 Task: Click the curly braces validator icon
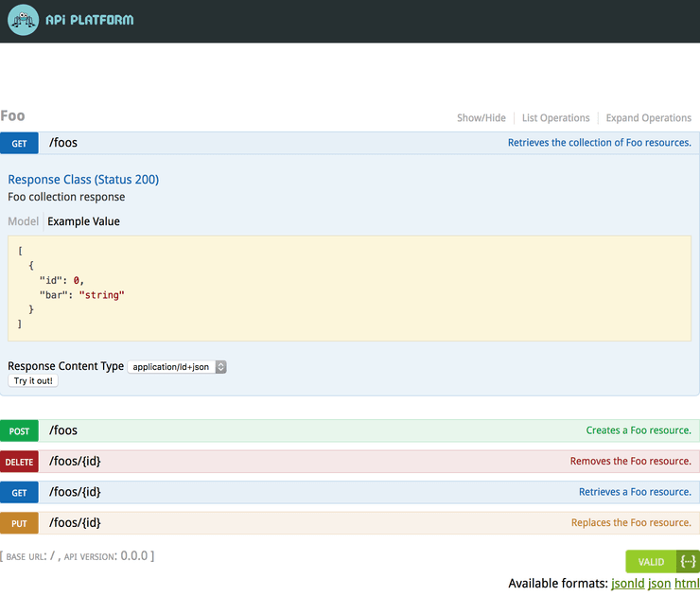coord(688,562)
